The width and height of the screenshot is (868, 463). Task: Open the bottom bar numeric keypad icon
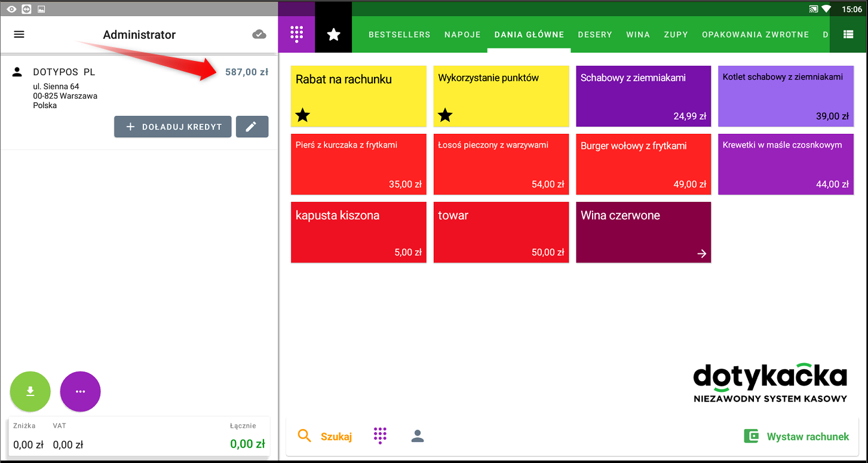pos(380,436)
